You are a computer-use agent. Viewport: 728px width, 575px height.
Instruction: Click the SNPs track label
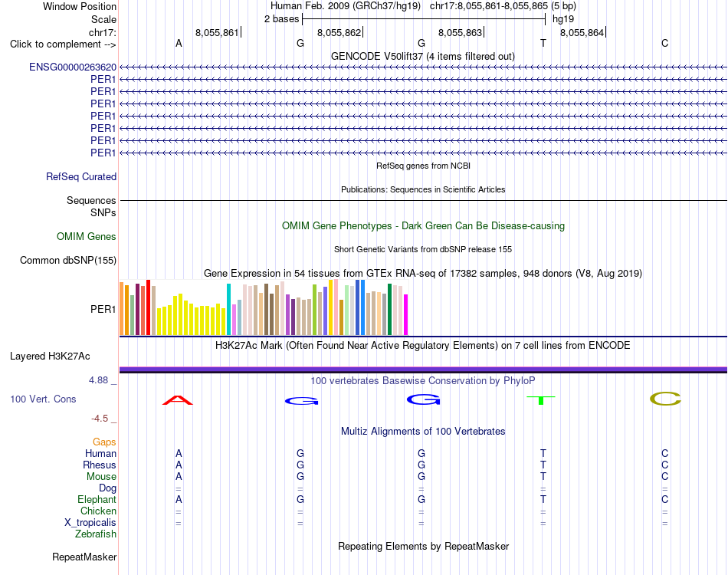point(103,212)
